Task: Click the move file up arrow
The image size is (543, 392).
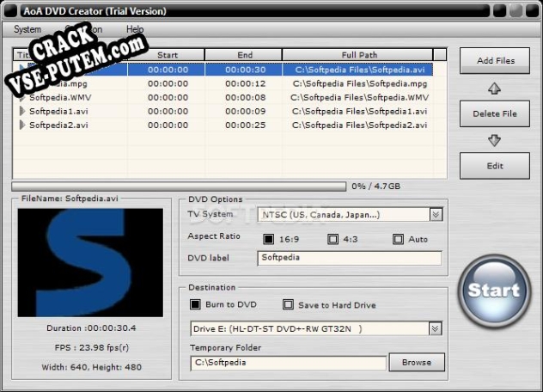Action: (494, 89)
